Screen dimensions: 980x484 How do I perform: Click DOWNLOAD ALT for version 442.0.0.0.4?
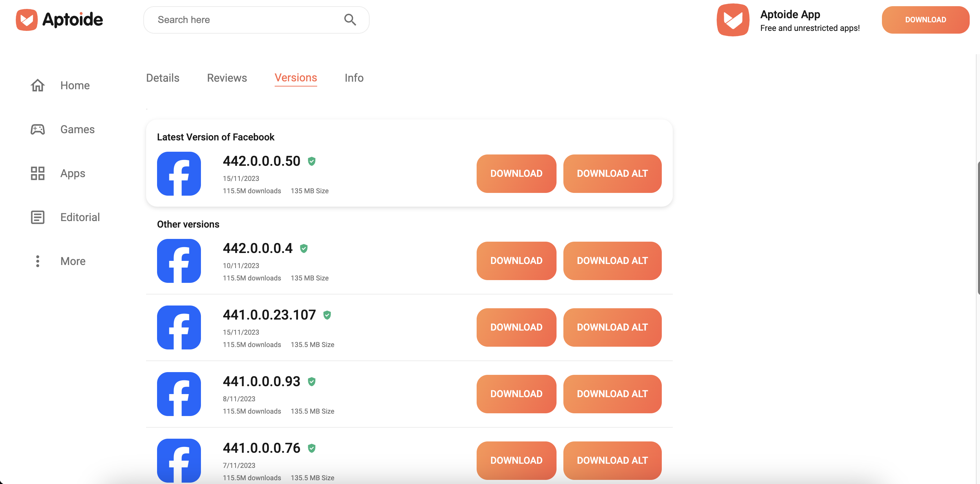(x=612, y=261)
